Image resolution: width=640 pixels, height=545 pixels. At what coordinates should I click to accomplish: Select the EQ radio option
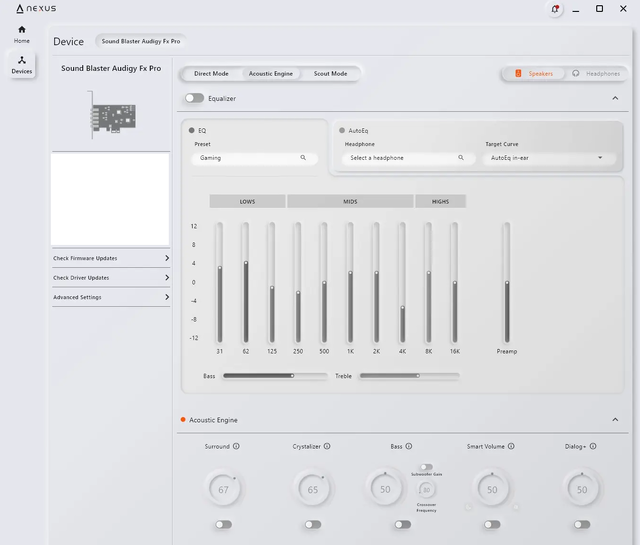point(191,131)
